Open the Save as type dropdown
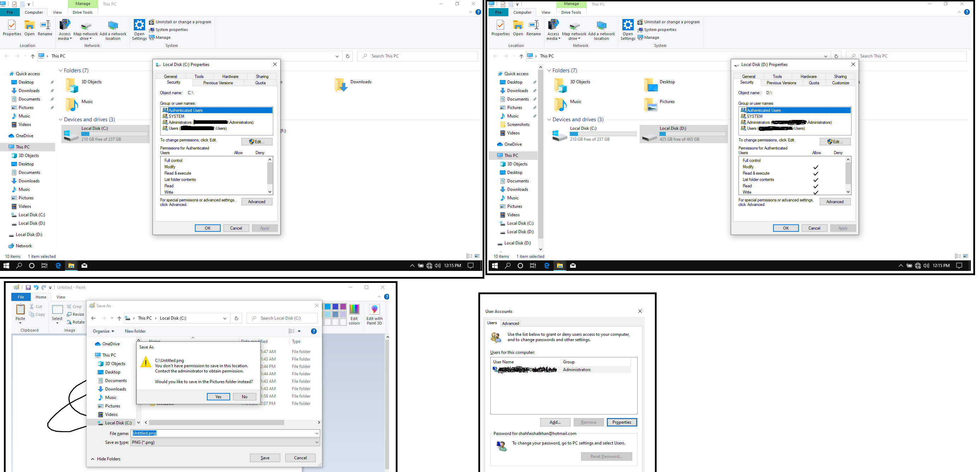 [x=225, y=442]
